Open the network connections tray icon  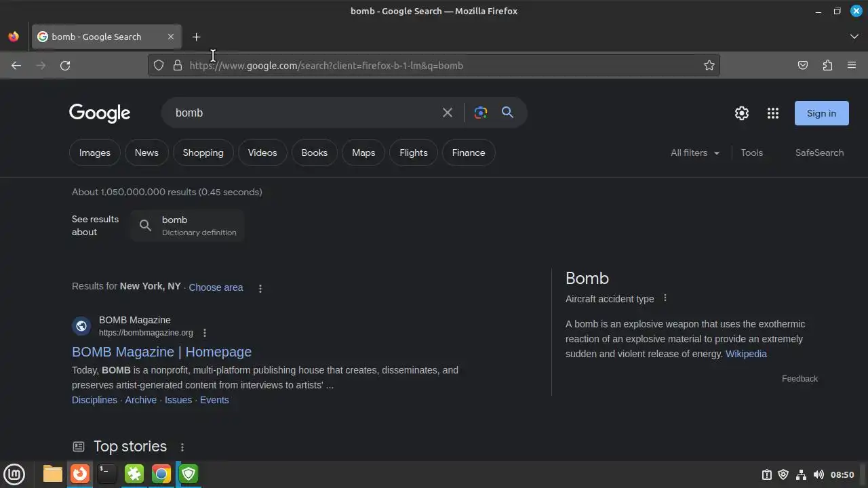801,474
